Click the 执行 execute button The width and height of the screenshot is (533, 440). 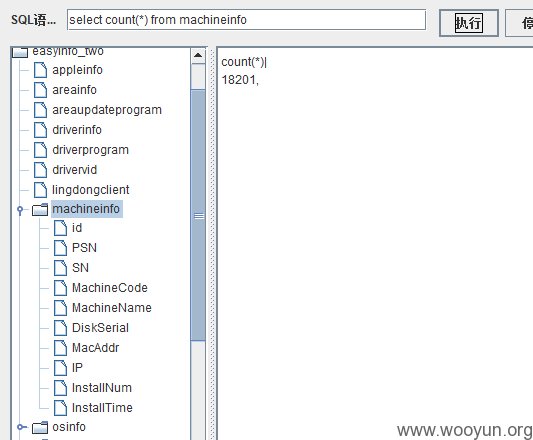tap(469, 23)
